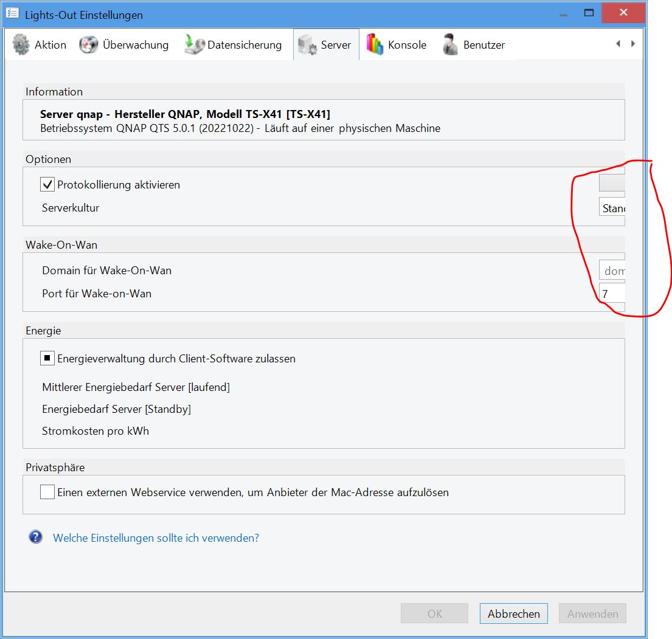Click the Lights-Out window title icon
This screenshot has height=639, width=672.
[x=12, y=14]
